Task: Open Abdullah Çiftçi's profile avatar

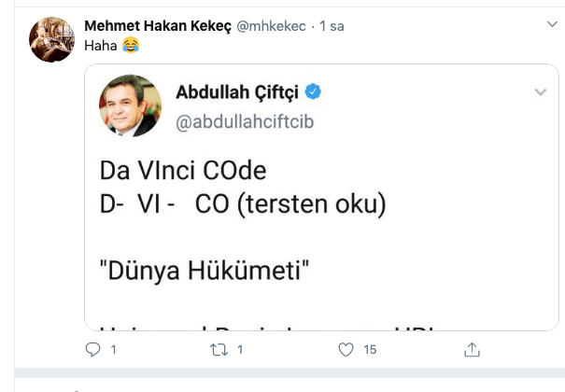Action: pyautogui.click(x=131, y=105)
